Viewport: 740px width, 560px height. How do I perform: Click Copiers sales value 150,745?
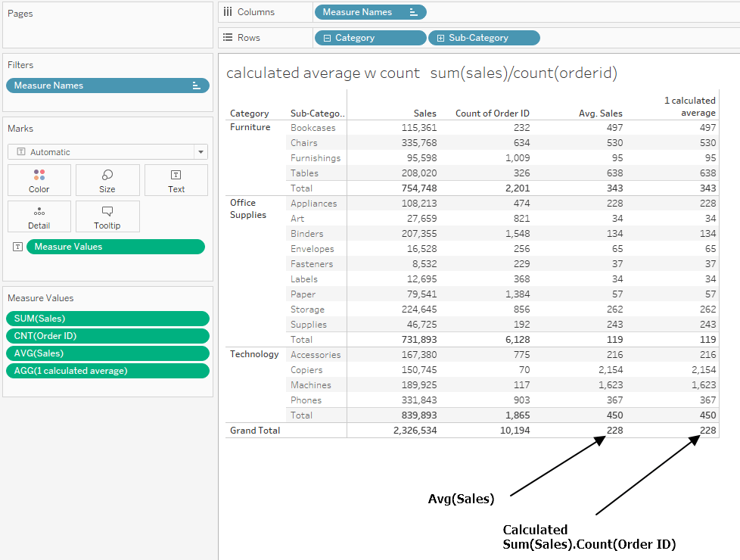(x=419, y=370)
